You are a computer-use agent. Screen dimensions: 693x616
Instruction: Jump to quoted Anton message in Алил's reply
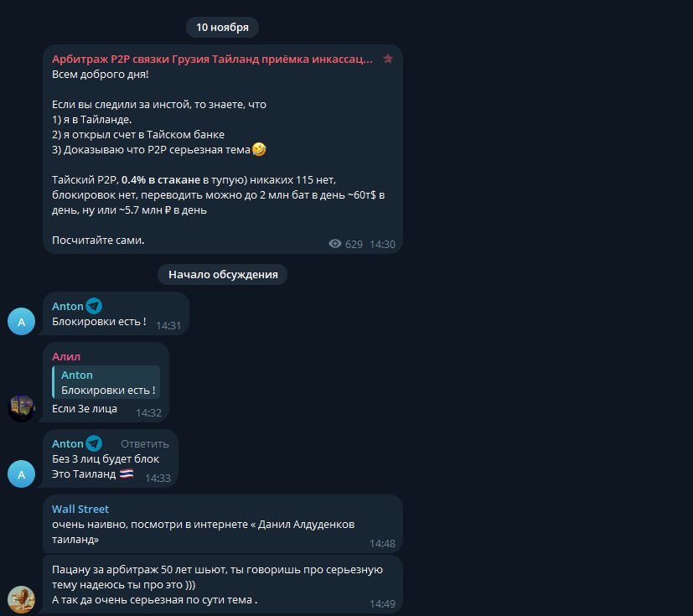(106, 382)
